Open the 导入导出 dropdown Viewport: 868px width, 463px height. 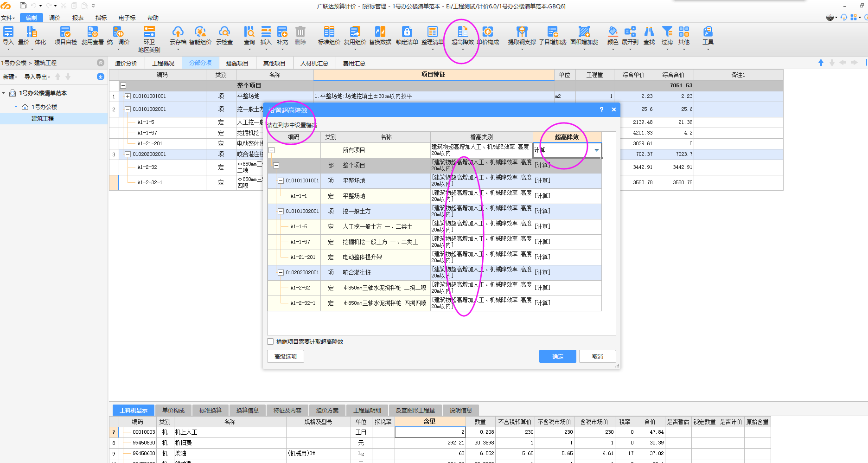[37, 77]
